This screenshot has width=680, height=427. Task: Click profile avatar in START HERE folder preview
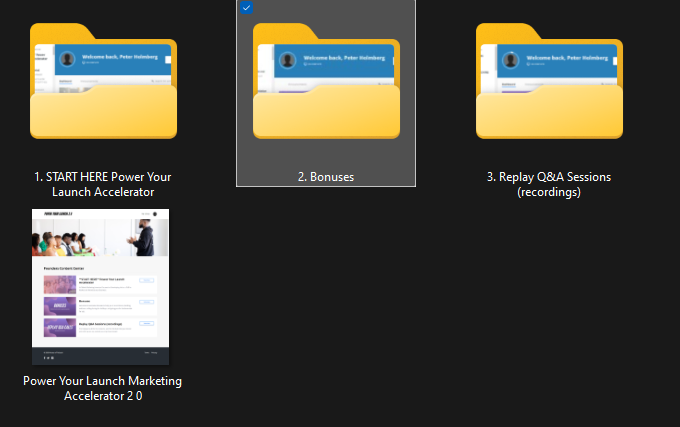pos(67,59)
